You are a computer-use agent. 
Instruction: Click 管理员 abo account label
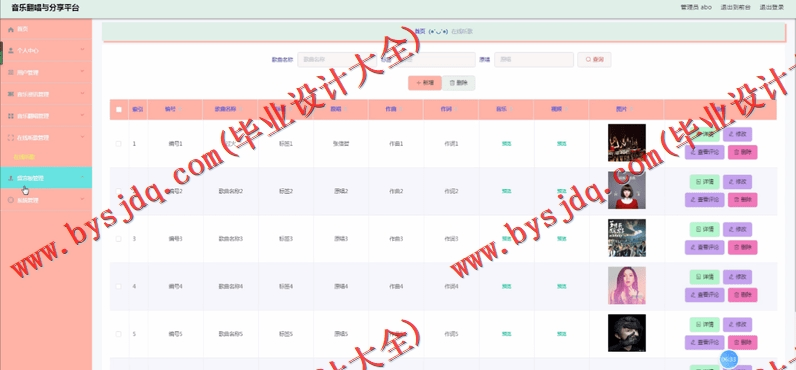click(x=696, y=7)
